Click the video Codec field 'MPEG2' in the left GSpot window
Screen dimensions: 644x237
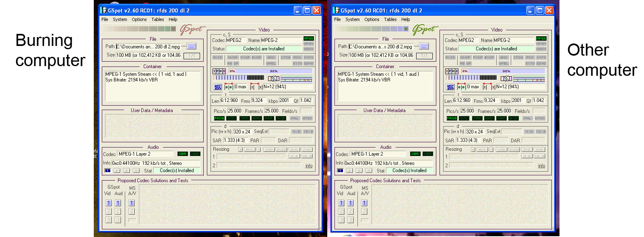coord(236,40)
